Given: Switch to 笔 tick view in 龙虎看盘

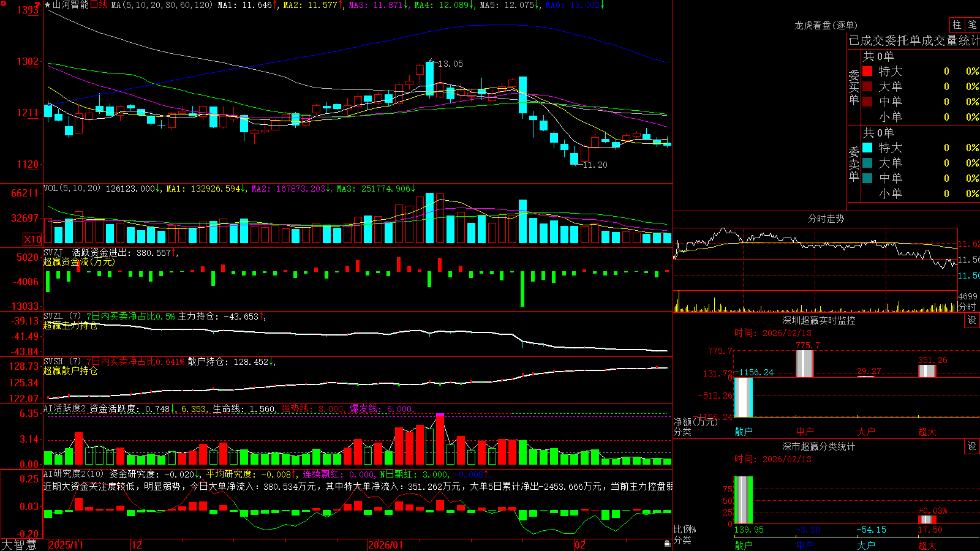Looking at the screenshot, I should pyautogui.click(x=972, y=24).
